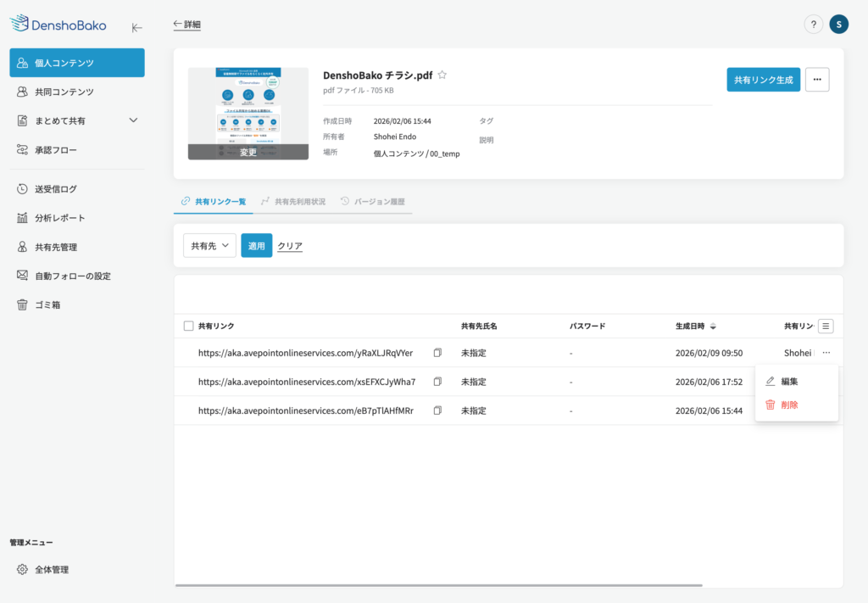Switch to the 共有先利用状況 tab

click(x=293, y=202)
